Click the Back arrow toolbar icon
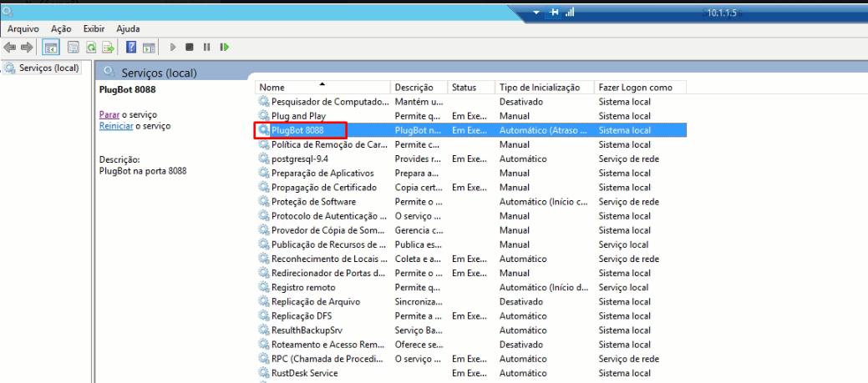Image resolution: width=868 pixels, height=383 pixels. click(x=9, y=48)
